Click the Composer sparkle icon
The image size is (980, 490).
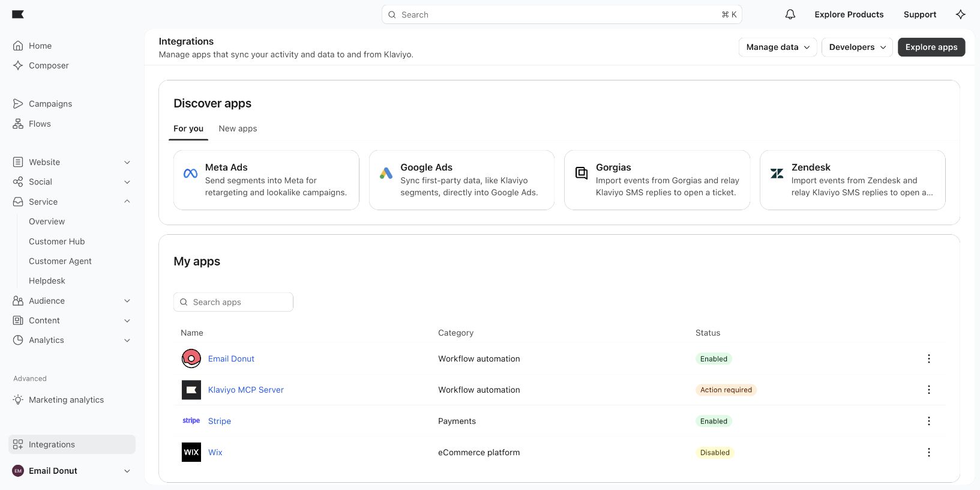(18, 65)
